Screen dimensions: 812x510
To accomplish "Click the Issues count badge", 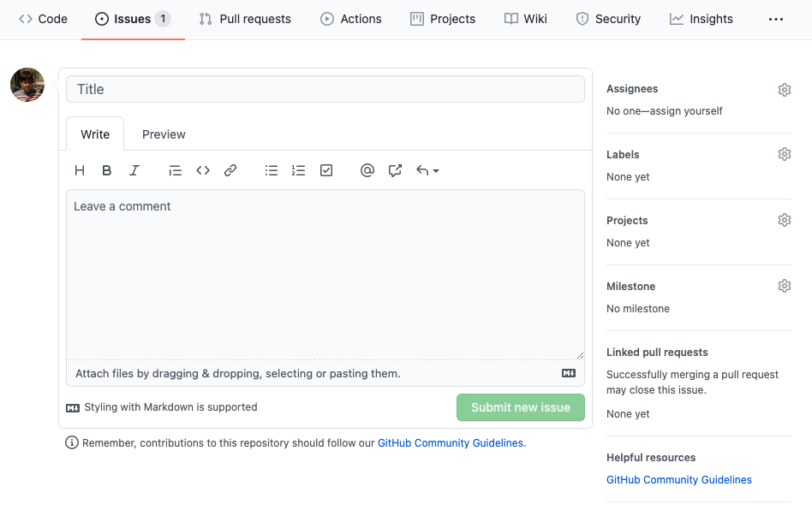I will pos(163,19).
